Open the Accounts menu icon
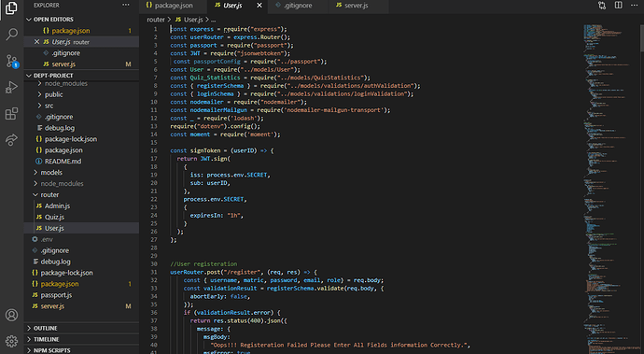The image size is (644, 354). (11, 315)
